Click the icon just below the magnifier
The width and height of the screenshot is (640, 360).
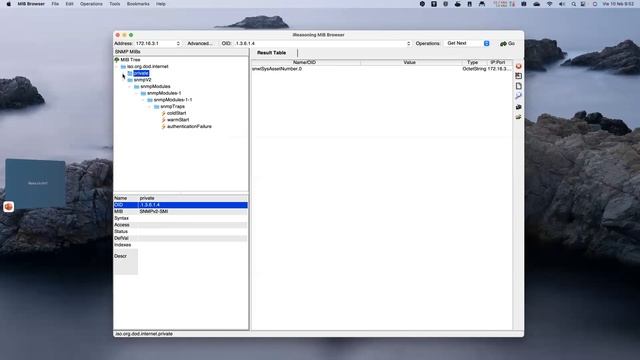[518, 107]
